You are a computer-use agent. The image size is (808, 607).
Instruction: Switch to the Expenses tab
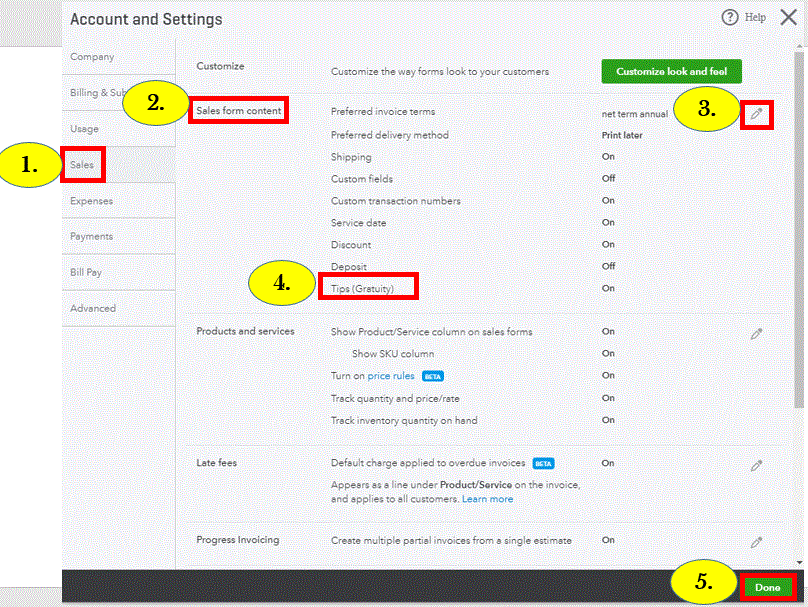[x=91, y=201]
